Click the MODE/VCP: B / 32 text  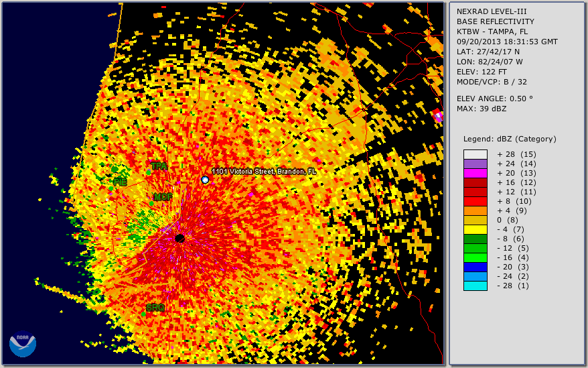pos(492,82)
